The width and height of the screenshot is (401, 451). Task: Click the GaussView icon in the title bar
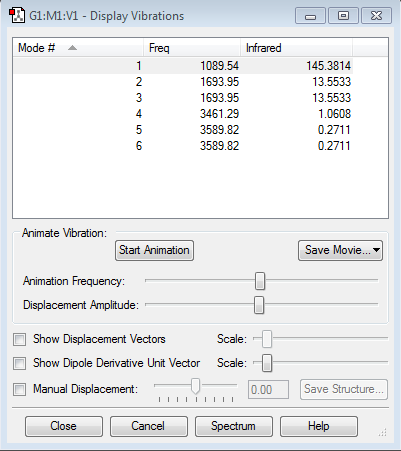[17, 15]
